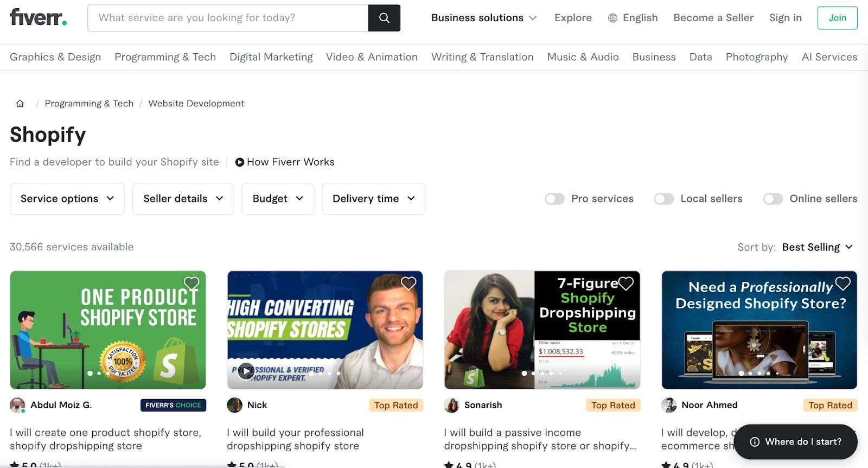The width and height of the screenshot is (868, 468).
Task: Select the AI Services category
Action: pos(829,57)
